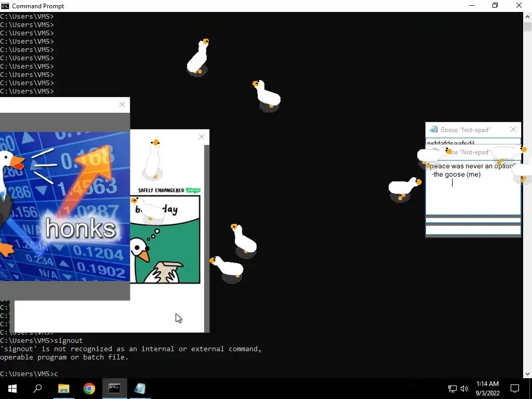532x399 pixels.
Task: Launch Google Chrome from taskbar
Action: [x=89, y=389]
